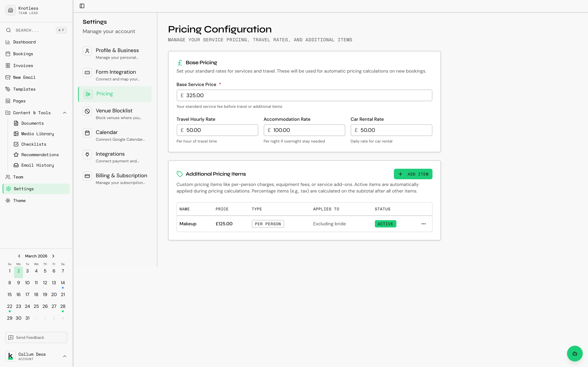Edit the Base Service Price field

coord(304,95)
